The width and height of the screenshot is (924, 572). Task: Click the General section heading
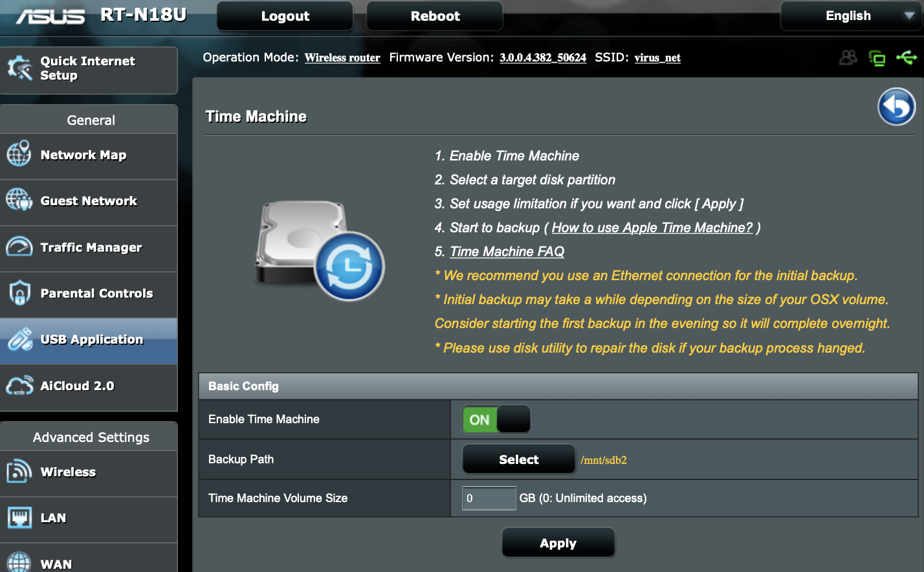coord(91,120)
